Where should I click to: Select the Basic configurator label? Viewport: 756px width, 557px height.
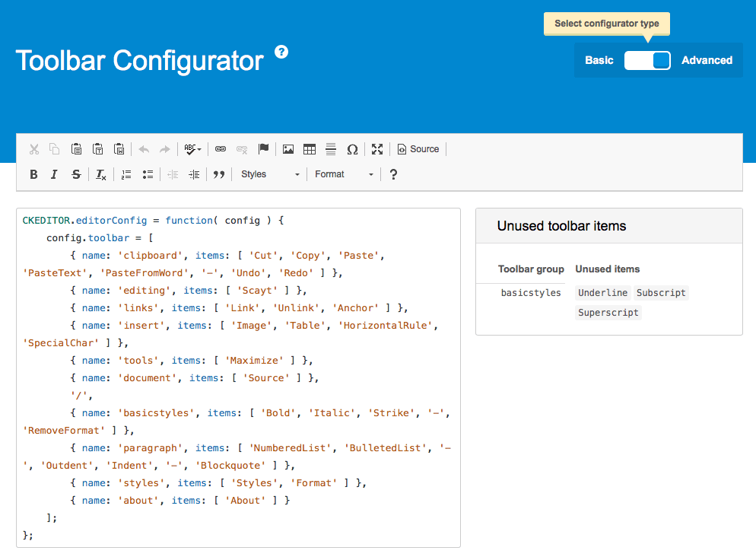tap(599, 60)
